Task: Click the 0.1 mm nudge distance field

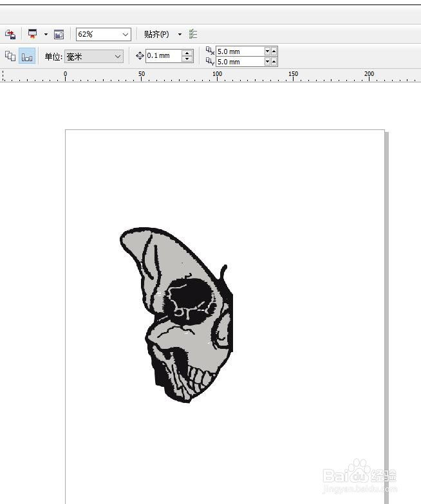Action: [164, 55]
